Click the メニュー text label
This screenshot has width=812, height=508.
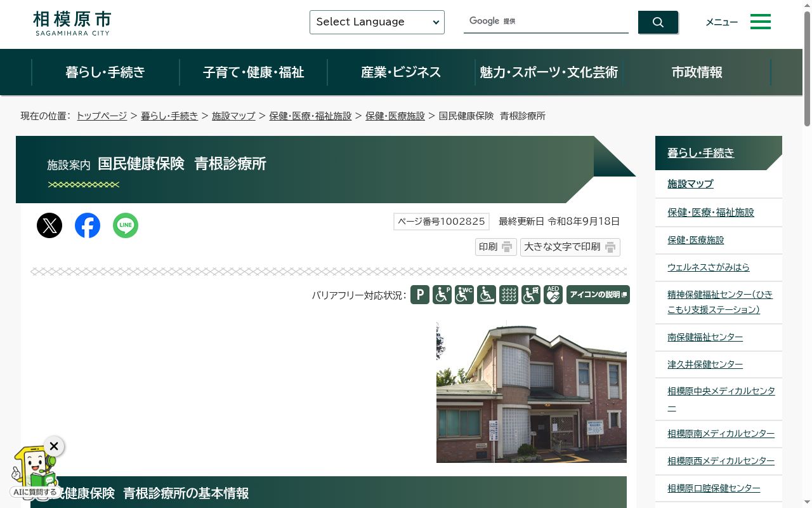[x=722, y=22]
